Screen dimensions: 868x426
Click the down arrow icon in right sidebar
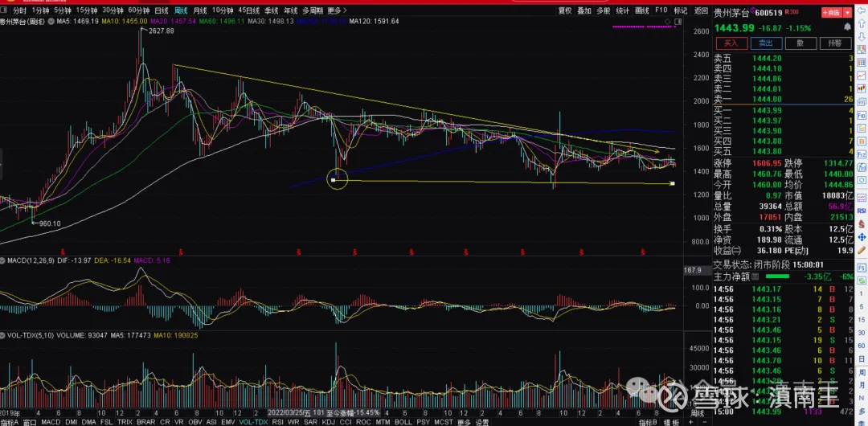tap(862, 36)
